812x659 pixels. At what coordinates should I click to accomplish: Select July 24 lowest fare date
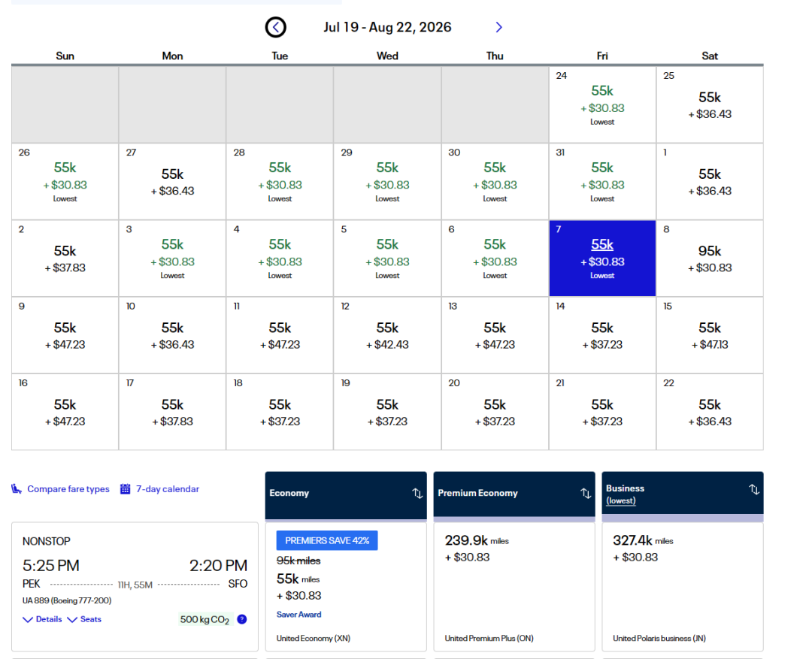pos(602,104)
